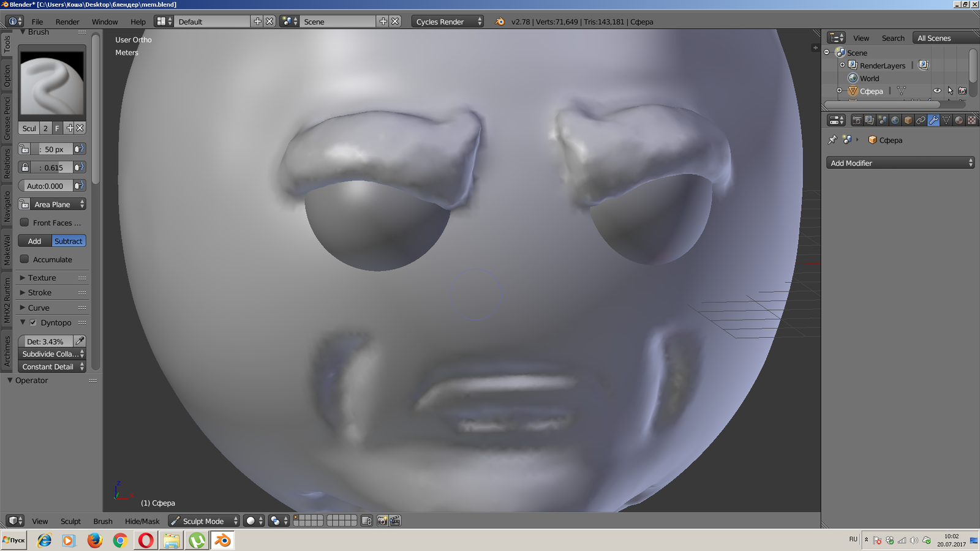Image resolution: width=980 pixels, height=551 pixels.
Task: Set brush direction to Add
Action: coord(35,241)
